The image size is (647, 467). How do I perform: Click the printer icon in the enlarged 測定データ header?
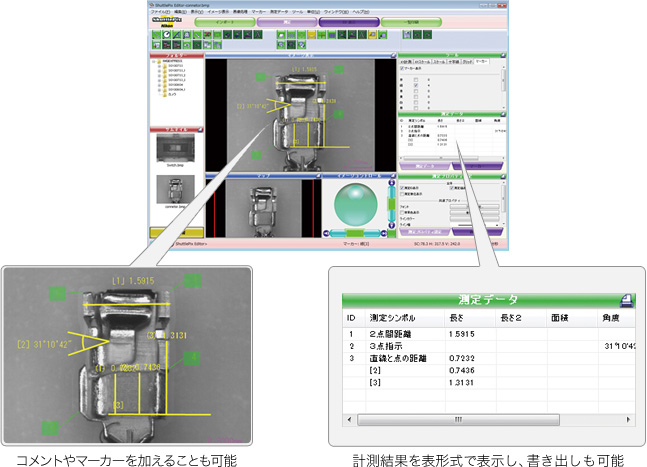pos(625,299)
